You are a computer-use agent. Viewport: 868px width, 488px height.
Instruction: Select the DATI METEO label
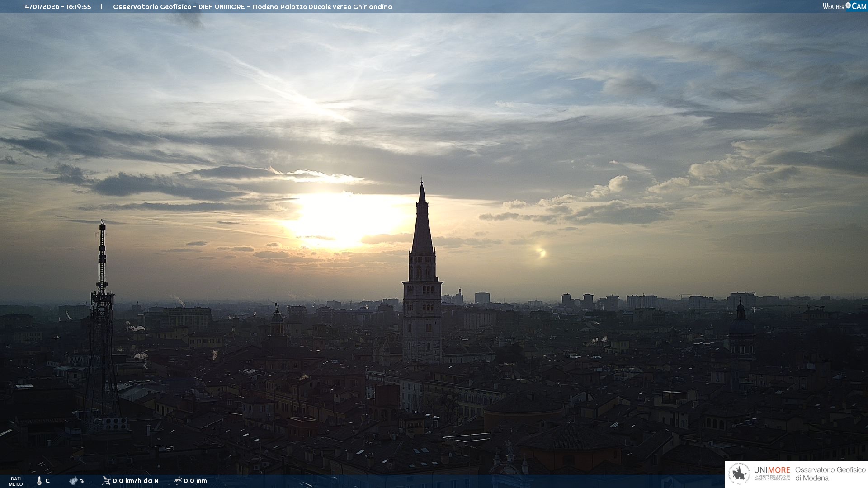point(16,481)
